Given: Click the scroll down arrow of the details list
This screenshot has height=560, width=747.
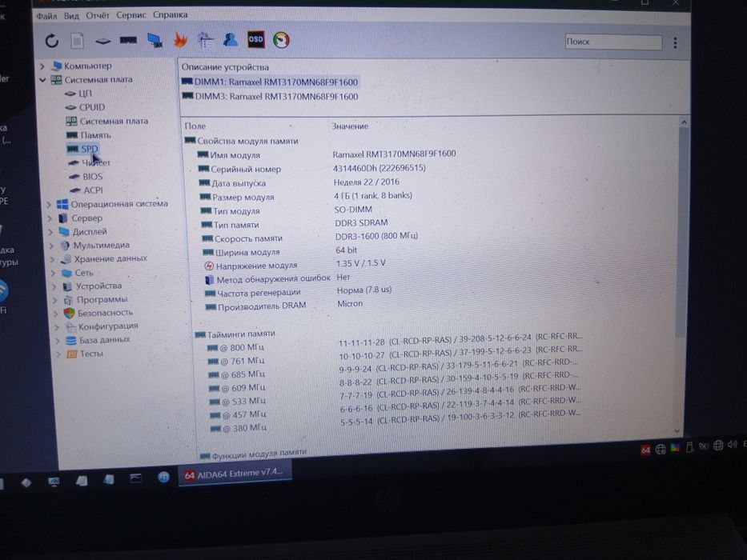Looking at the screenshot, I should (677, 430).
